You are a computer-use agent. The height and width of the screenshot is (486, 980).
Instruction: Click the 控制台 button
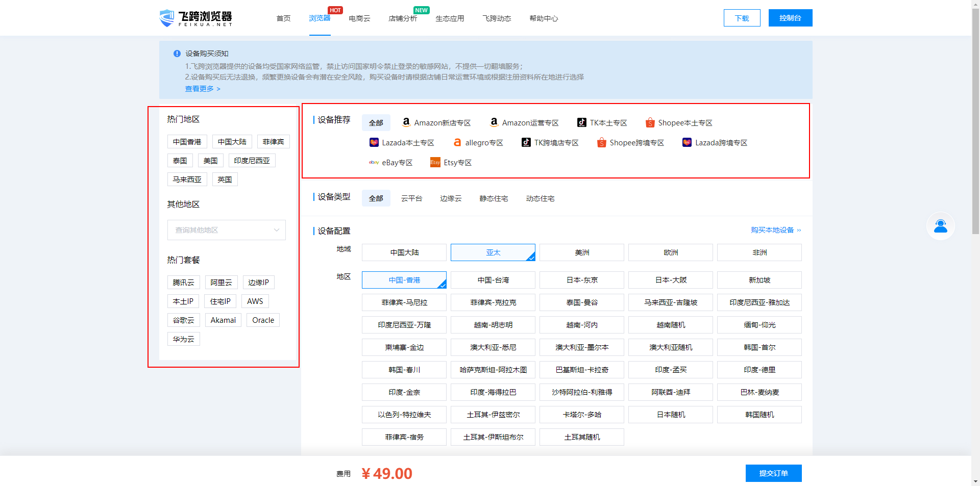790,18
